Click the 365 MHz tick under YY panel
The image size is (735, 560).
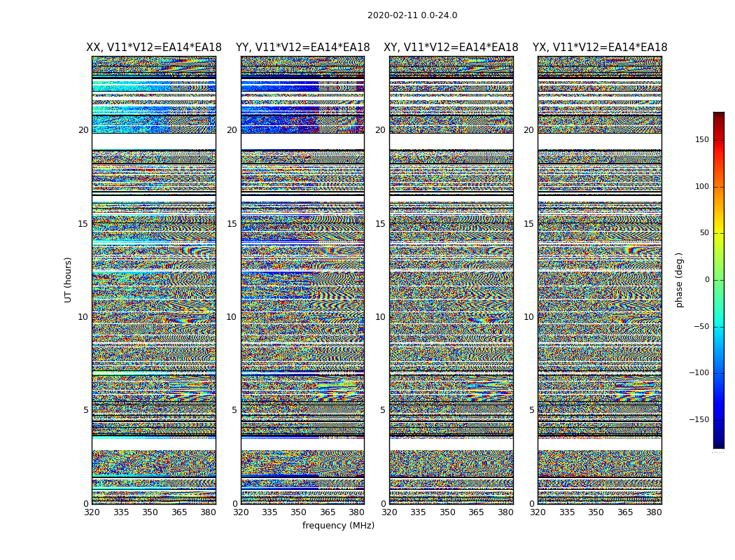pyautogui.click(x=328, y=512)
